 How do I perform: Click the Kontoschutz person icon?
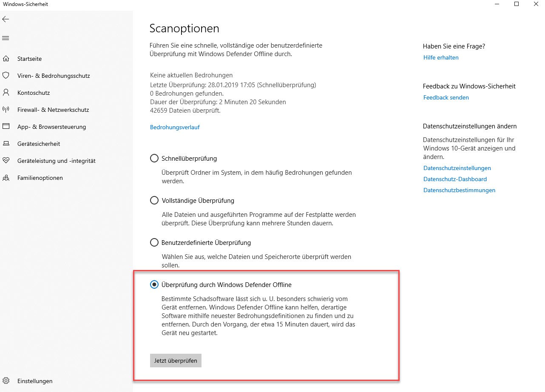click(6, 93)
